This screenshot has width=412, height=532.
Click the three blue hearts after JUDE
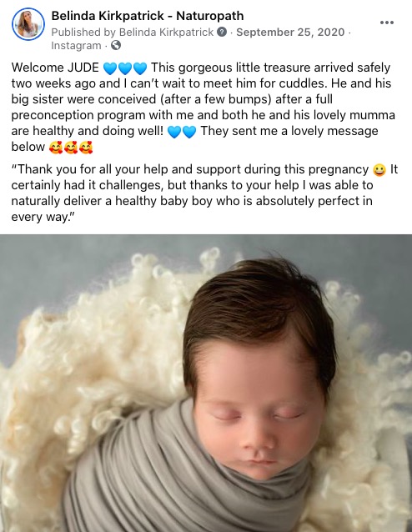pos(124,68)
